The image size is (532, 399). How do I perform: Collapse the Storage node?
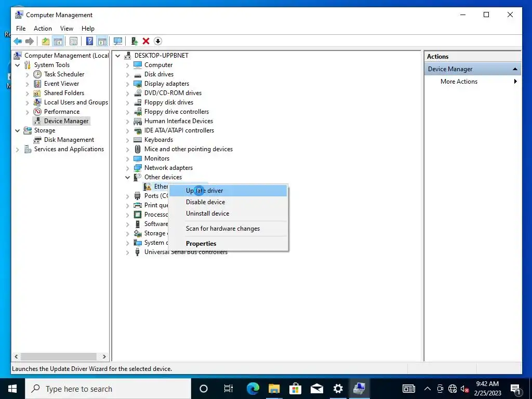tap(17, 130)
